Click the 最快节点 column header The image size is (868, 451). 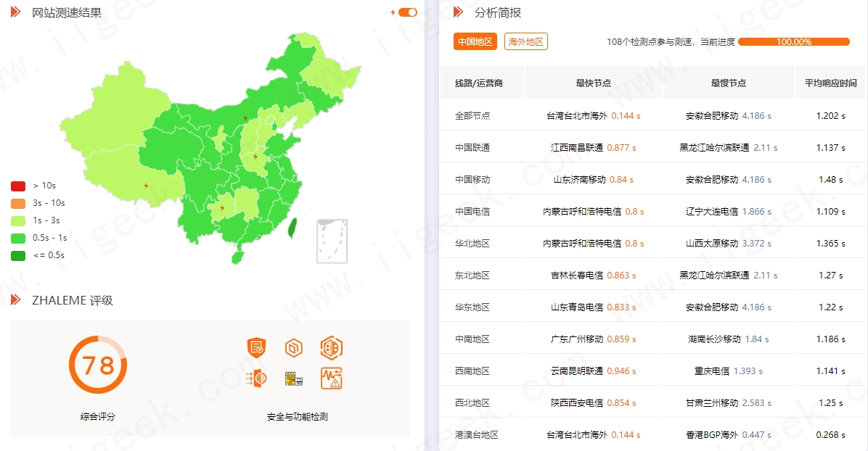point(594,83)
